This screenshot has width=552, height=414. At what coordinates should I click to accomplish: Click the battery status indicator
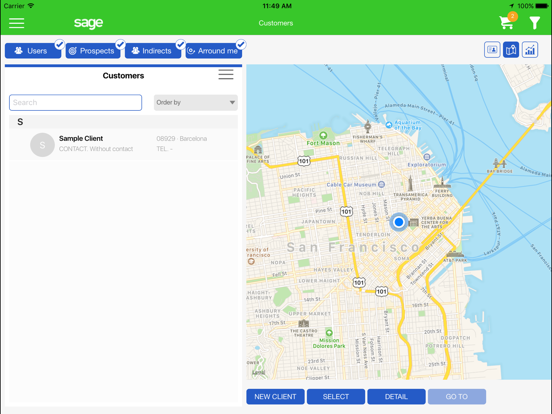coord(541,6)
